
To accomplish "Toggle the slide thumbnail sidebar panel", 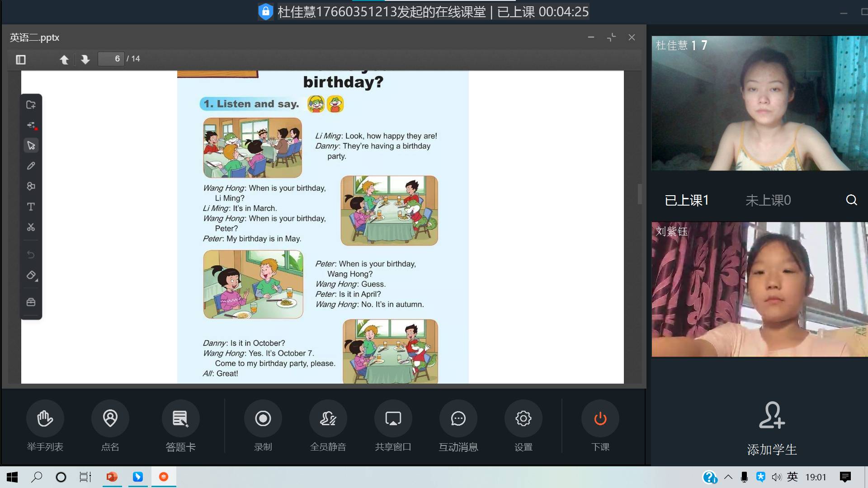I will 21,59.
